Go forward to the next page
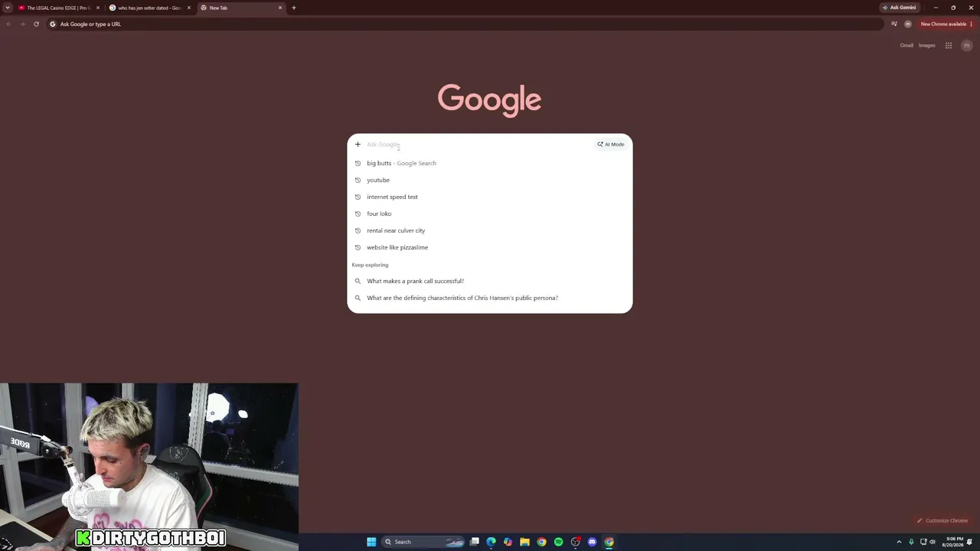This screenshot has height=551, width=980. pos(22,24)
